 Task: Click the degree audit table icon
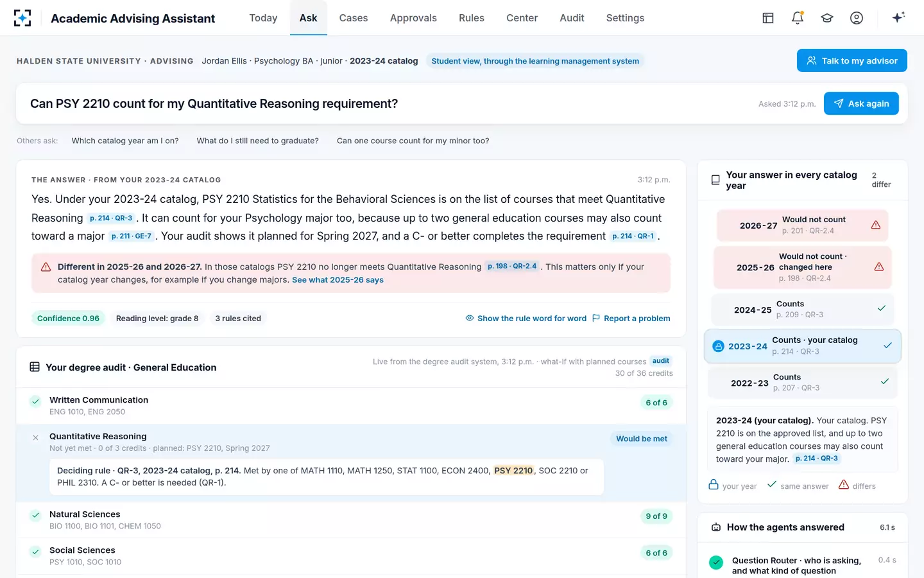click(x=35, y=367)
